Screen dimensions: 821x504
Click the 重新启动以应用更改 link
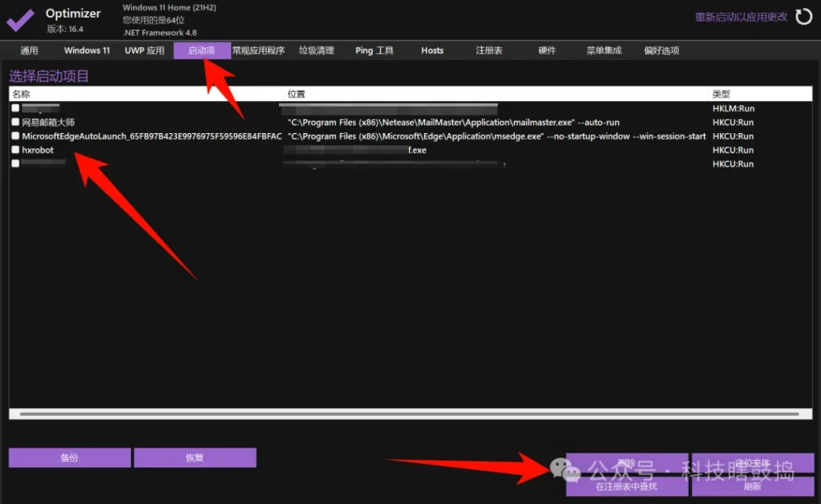click(741, 18)
